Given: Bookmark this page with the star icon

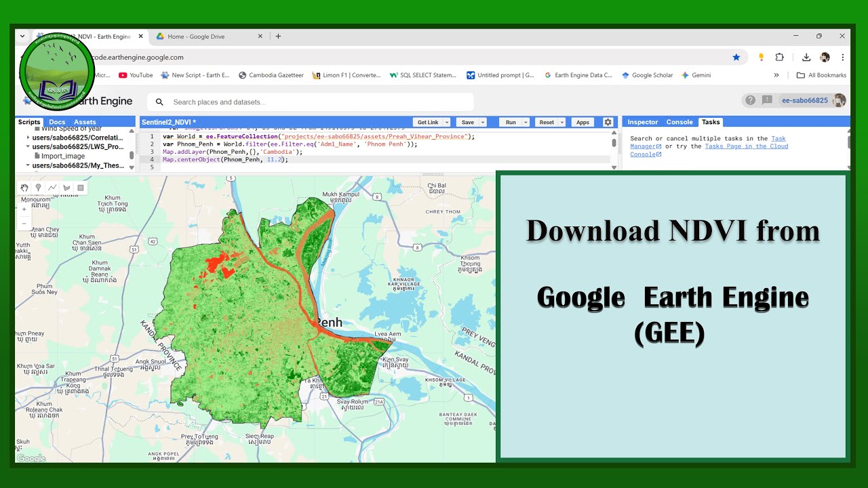Looking at the screenshot, I should [x=736, y=58].
